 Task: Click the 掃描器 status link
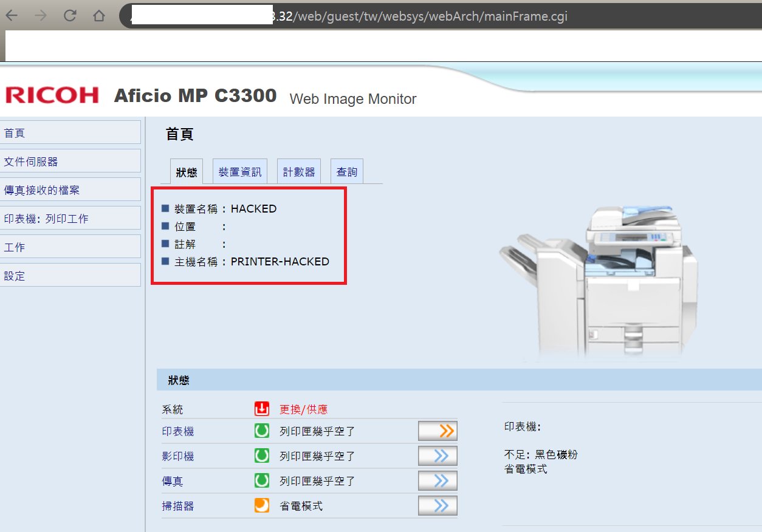178,506
